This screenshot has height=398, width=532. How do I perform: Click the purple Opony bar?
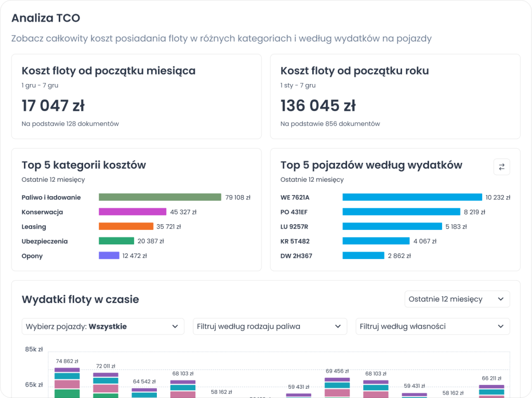point(109,255)
